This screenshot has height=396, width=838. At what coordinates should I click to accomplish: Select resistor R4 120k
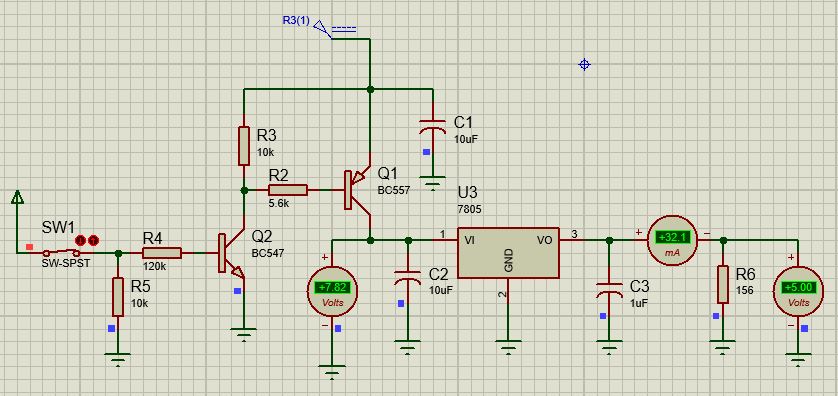(x=162, y=253)
